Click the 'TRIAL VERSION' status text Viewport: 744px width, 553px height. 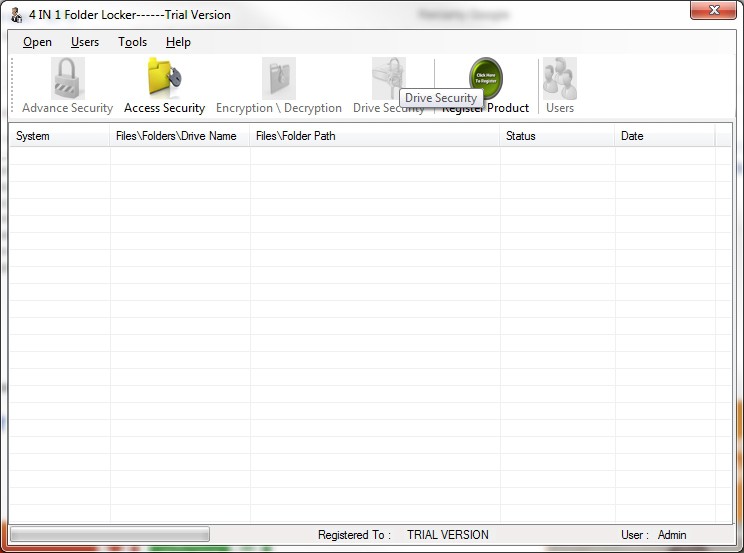pyautogui.click(x=447, y=535)
